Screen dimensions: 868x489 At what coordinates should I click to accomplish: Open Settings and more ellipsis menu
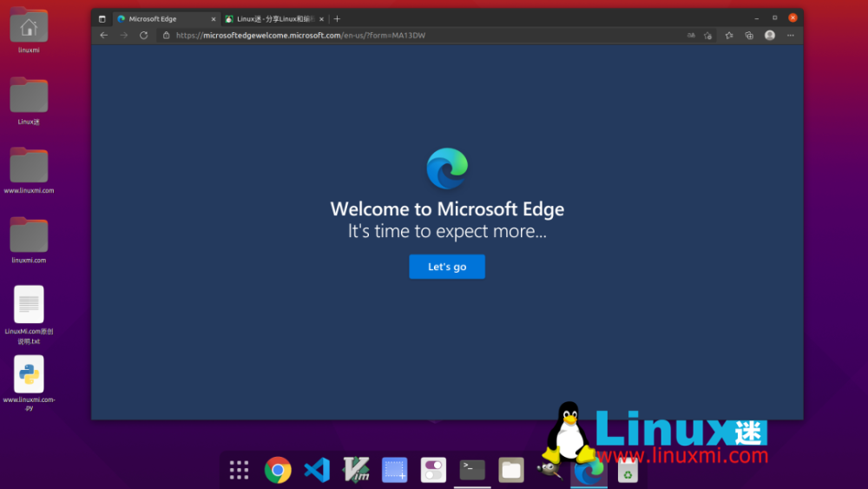click(x=791, y=35)
